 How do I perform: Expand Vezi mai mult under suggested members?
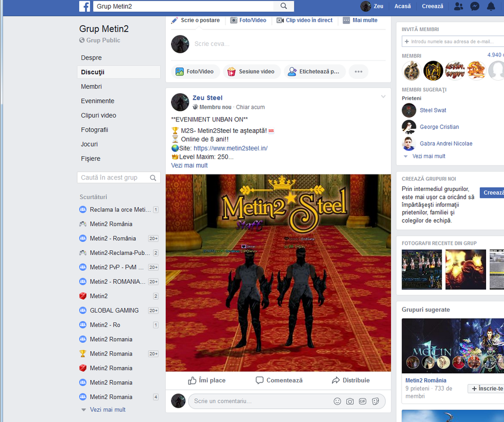429,156
